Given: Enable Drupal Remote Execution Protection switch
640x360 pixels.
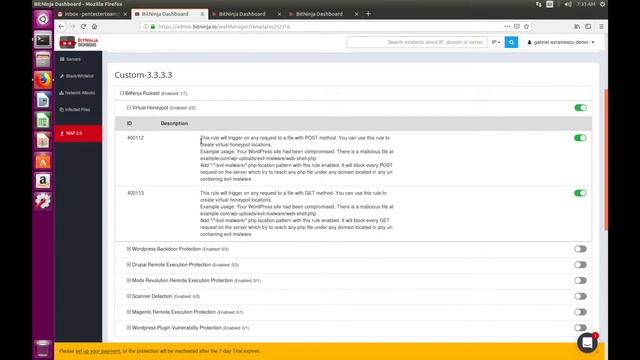Looking at the screenshot, I should coord(580,265).
